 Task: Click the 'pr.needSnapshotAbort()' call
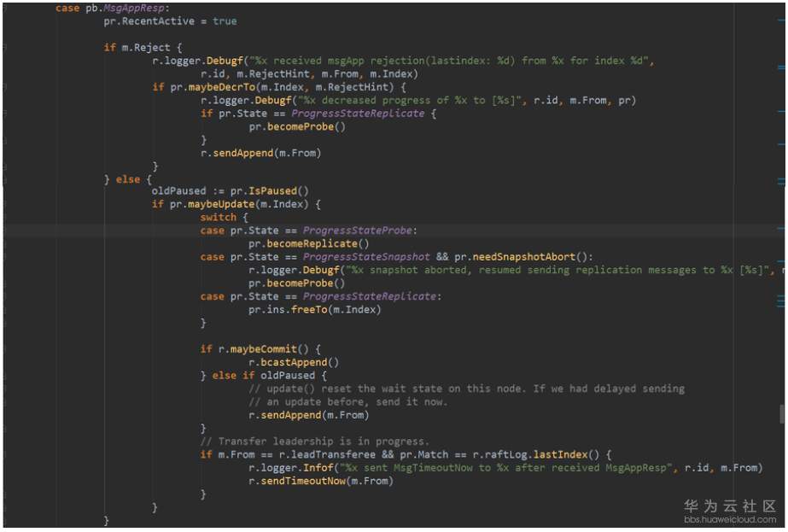click(521, 257)
